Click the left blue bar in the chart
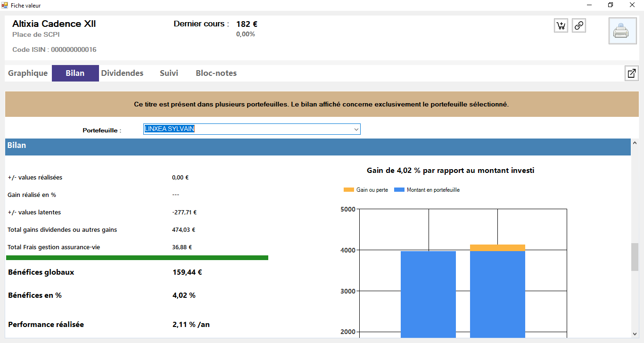 (428, 292)
